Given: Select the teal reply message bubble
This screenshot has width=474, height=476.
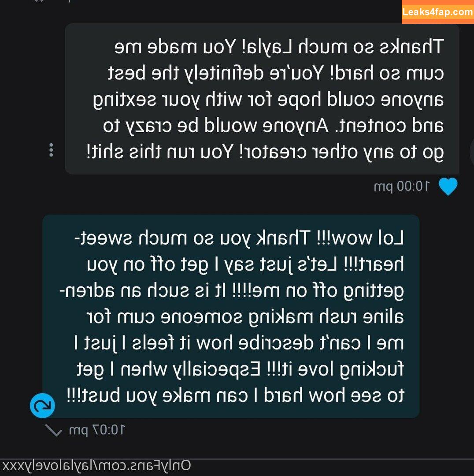Looking at the screenshot, I should point(231,316).
